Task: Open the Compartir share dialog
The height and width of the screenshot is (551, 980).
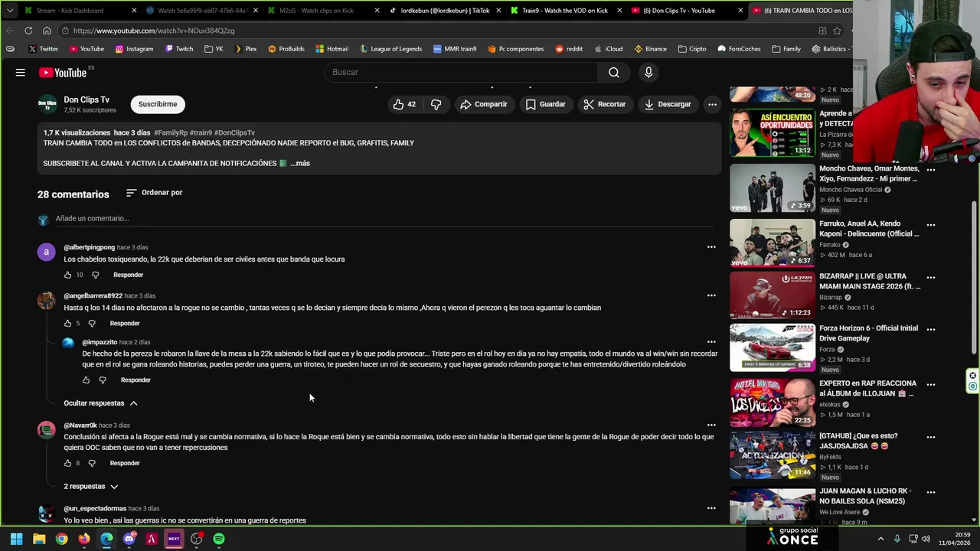Action: tap(484, 104)
